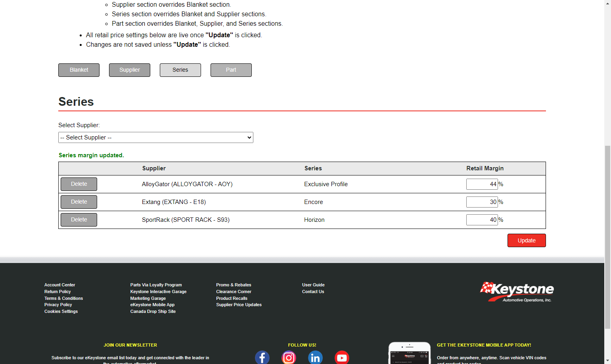The image size is (611, 364).
Task: Switch to the Supplier section tab
Action: (130, 70)
